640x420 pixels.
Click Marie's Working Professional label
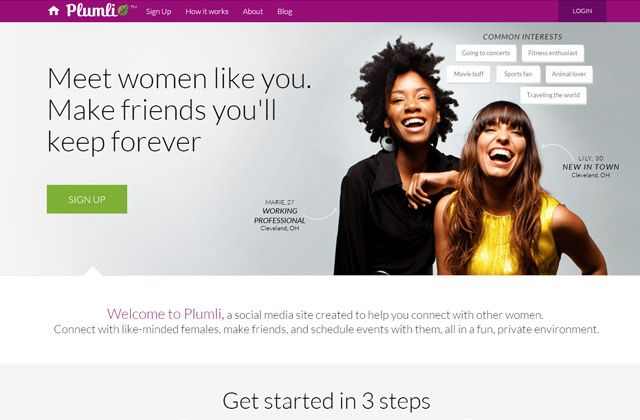[280, 216]
